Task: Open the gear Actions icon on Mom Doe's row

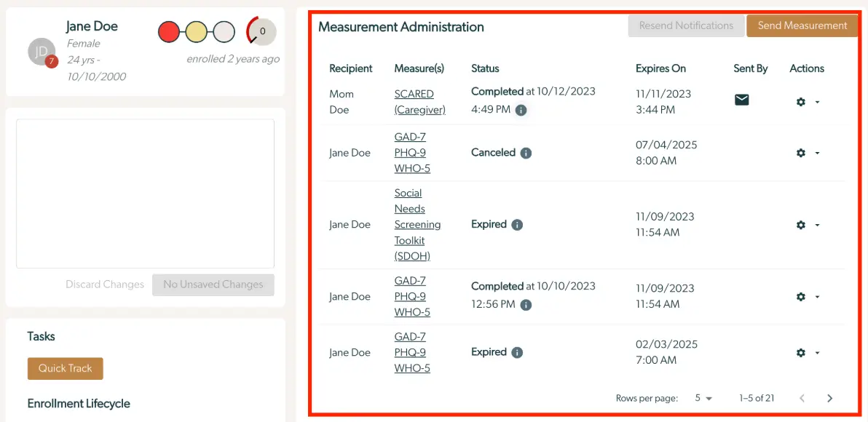Action: tap(800, 102)
